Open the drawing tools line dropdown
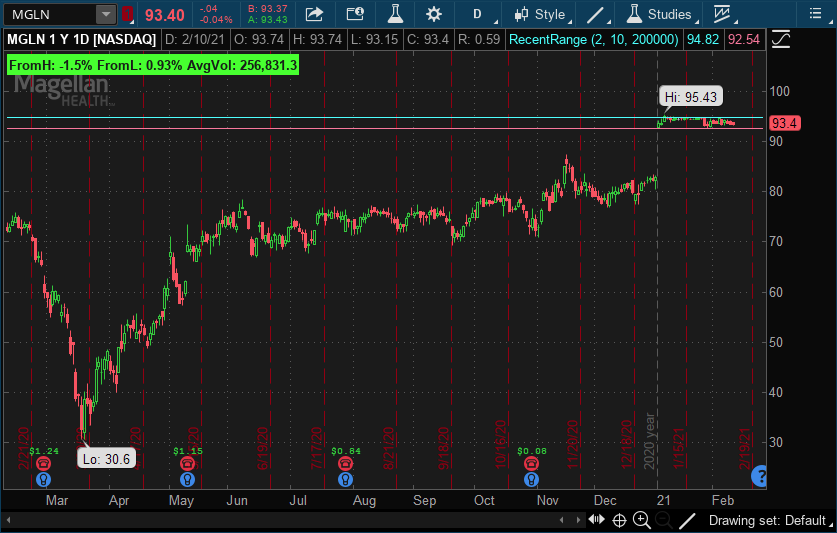Viewport: 837px width, 533px height. pos(598,14)
